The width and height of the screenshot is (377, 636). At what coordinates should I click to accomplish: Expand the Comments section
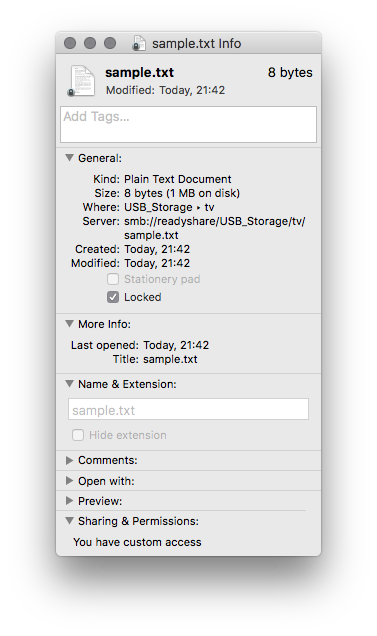coord(69,460)
